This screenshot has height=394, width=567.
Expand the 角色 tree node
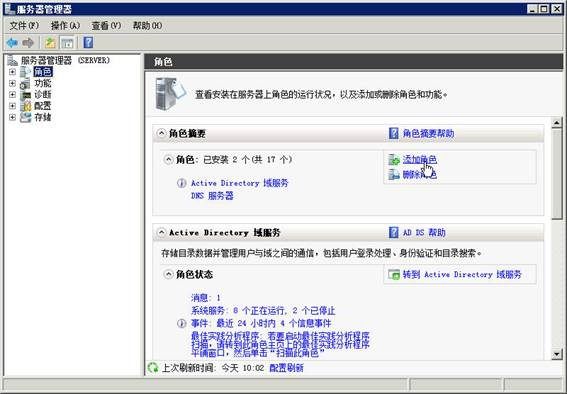coord(12,72)
